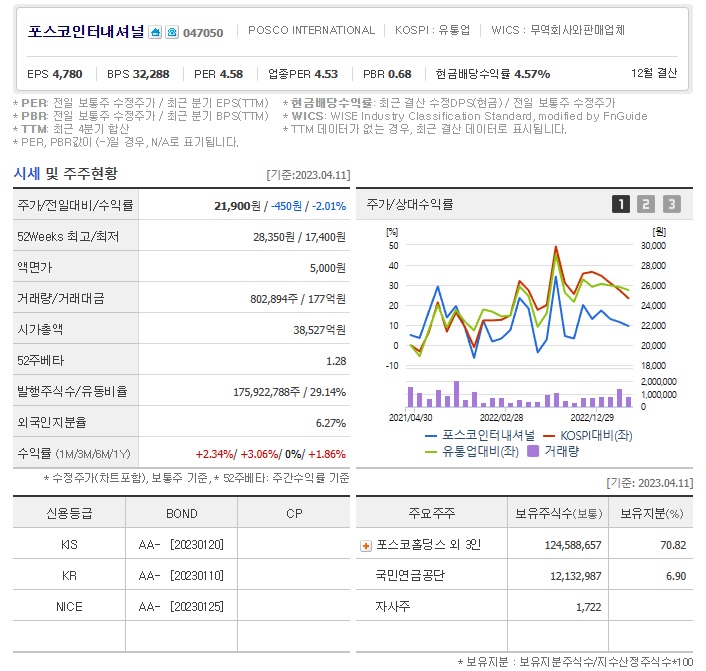The width and height of the screenshot is (706, 671).
Task: Click KOSPI대비(좌) legend red marker
Action: pyautogui.click(x=549, y=436)
